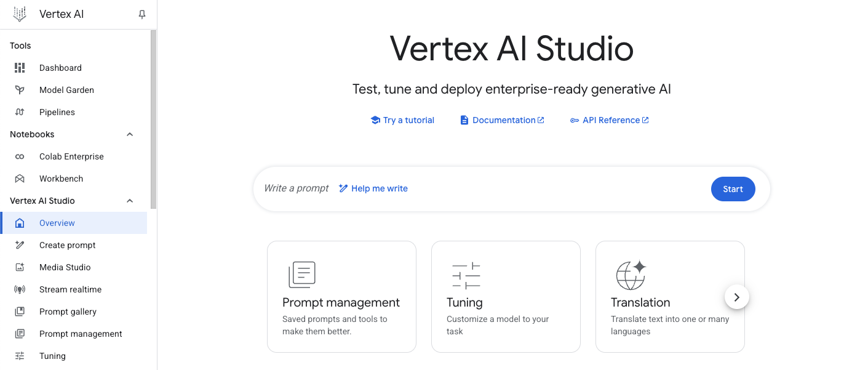This screenshot has width=868, height=370.
Task: Select Stream realtime item
Action: 74,289
